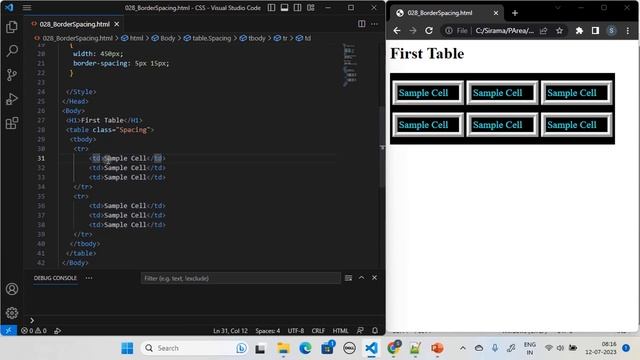Open browser Extensions puzzle icon
The height and width of the screenshot is (360, 640).
(579, 31)
